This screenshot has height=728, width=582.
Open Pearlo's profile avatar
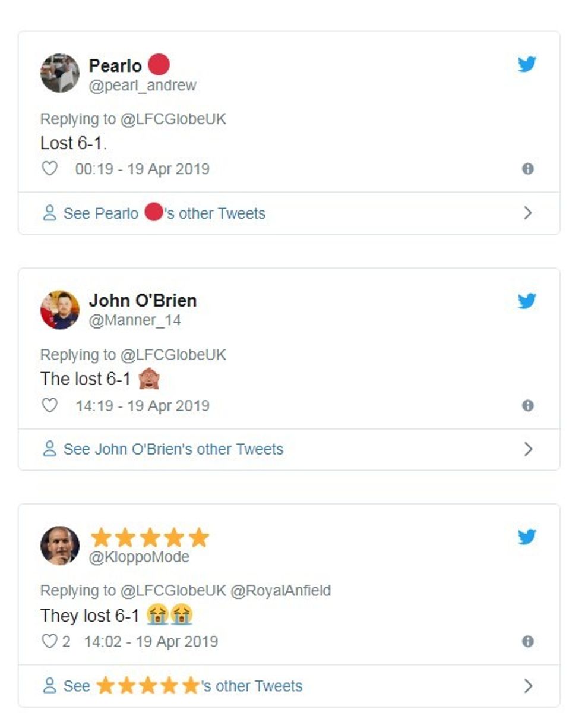[x=60, y=73]
